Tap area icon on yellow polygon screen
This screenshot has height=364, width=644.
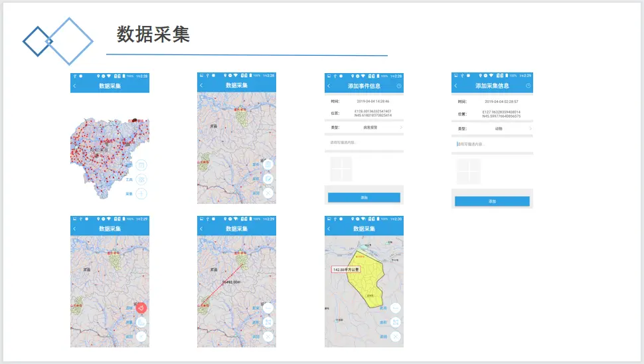396,322
